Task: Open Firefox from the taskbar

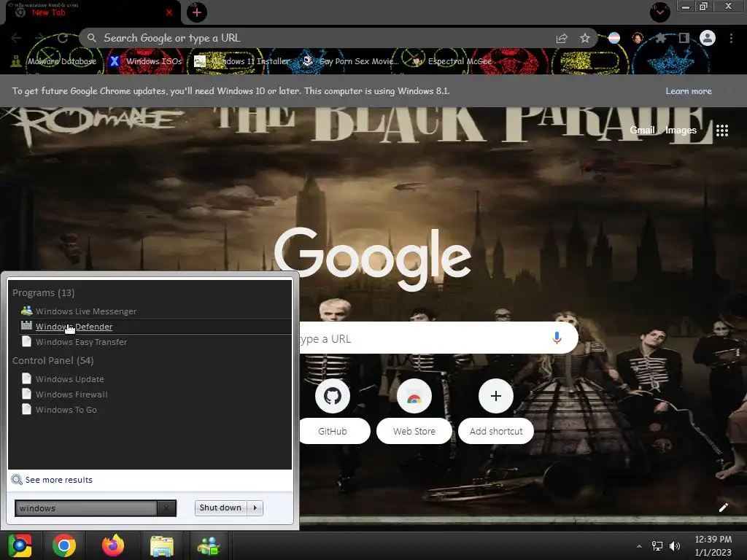Action: pyautogui.click(x=113, y=545)
